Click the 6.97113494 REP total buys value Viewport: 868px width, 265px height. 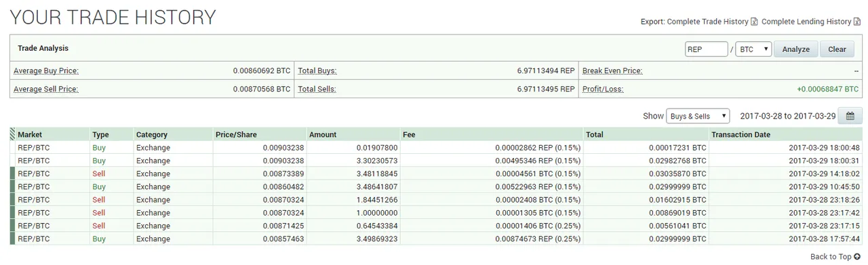(546, 70)
